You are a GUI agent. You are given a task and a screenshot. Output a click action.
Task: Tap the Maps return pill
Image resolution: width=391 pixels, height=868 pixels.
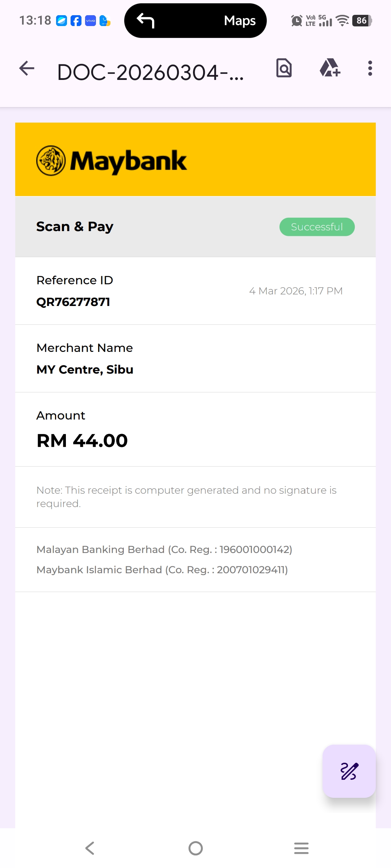[x=195, y=21]
